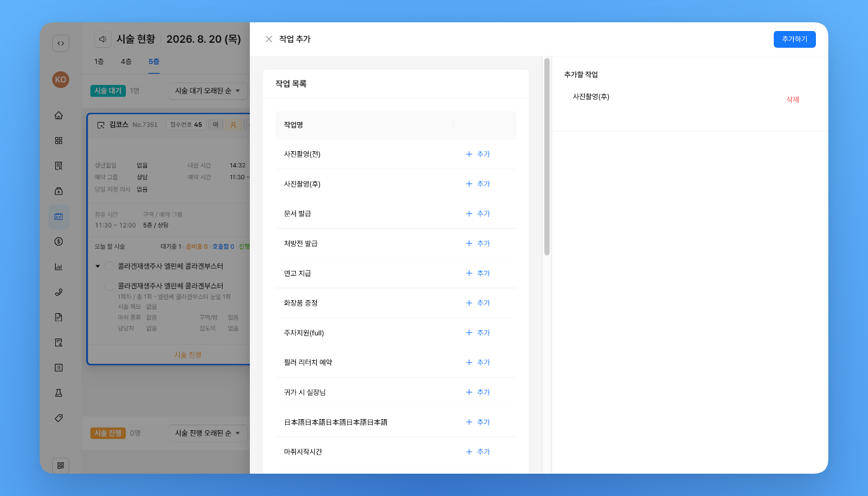Switch to the 1층 floor tab
Viewport: 868px width, 496px height.
click(99, 61)
